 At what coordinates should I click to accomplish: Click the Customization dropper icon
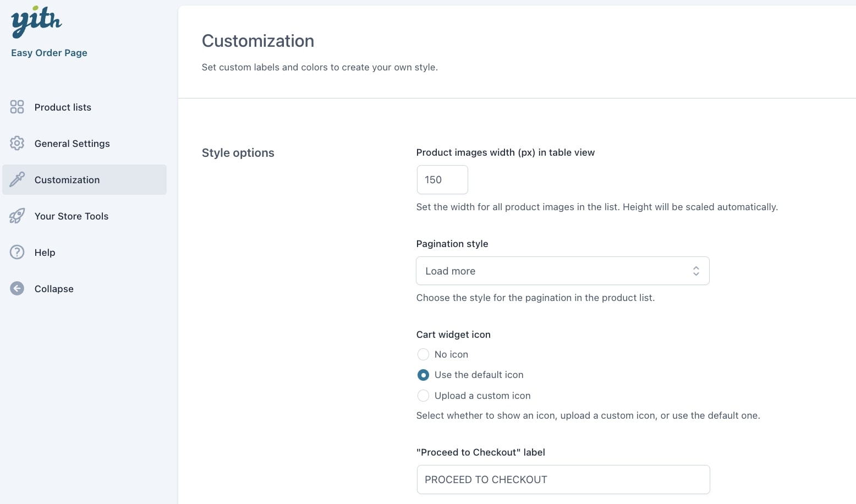17,179
